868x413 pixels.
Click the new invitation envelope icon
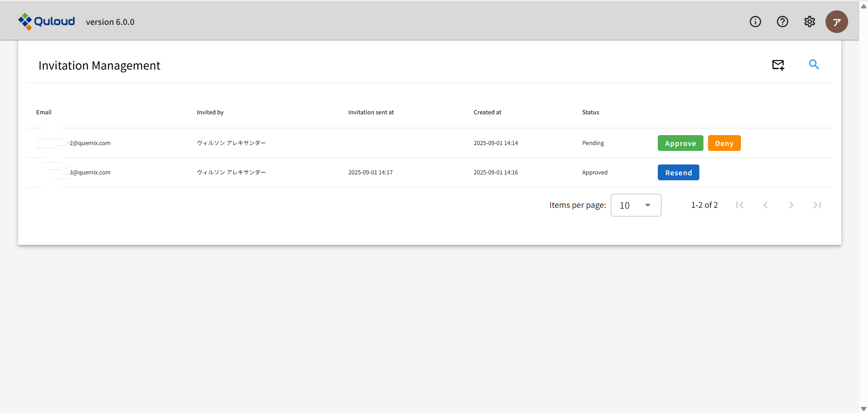pos(778,65)
